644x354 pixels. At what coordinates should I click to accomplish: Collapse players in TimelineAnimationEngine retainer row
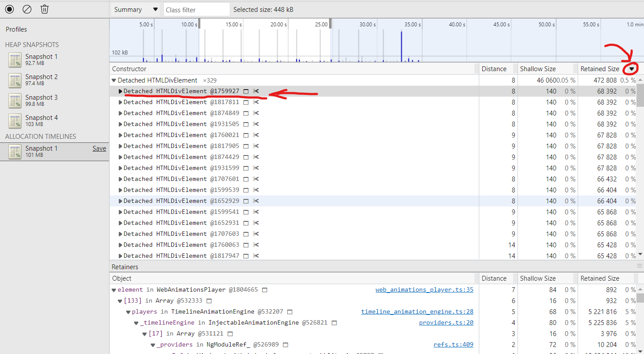128,311
